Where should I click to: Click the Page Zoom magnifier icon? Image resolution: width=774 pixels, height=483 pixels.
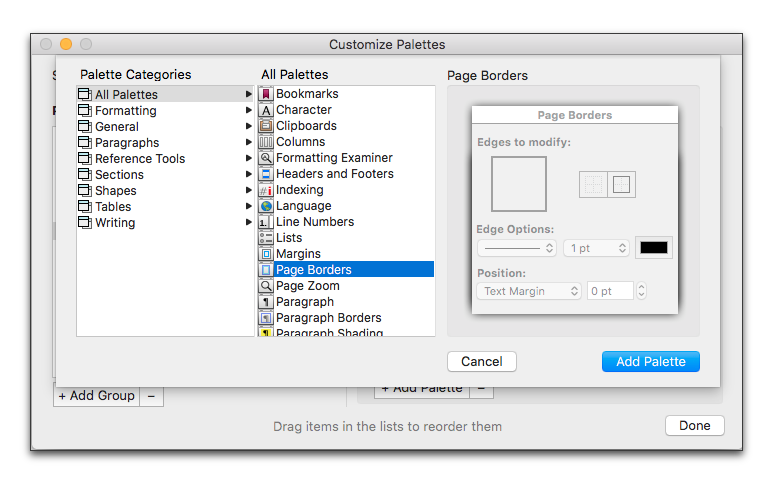[266, 285]
